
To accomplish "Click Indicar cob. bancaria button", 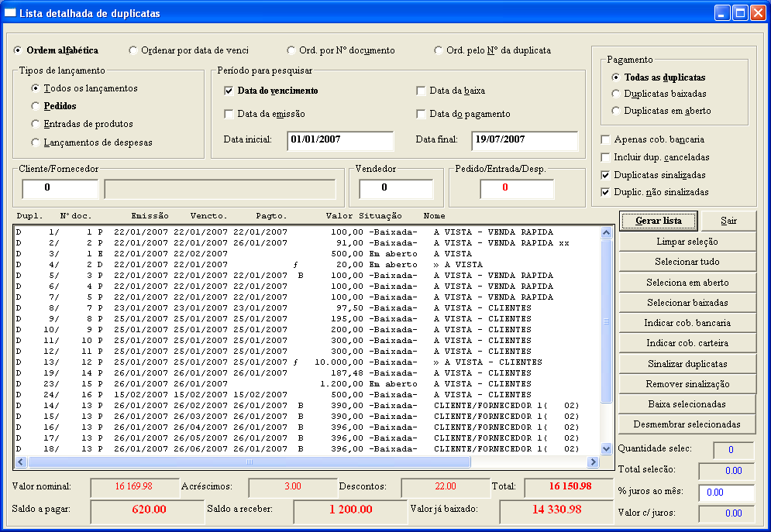I will (687, 323).
